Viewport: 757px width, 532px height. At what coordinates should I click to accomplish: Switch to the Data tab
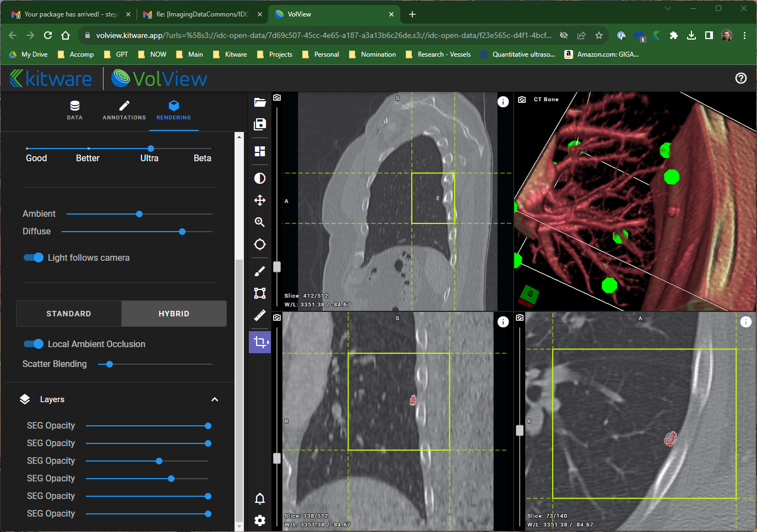pyautogui.click(x=75, y=110)
